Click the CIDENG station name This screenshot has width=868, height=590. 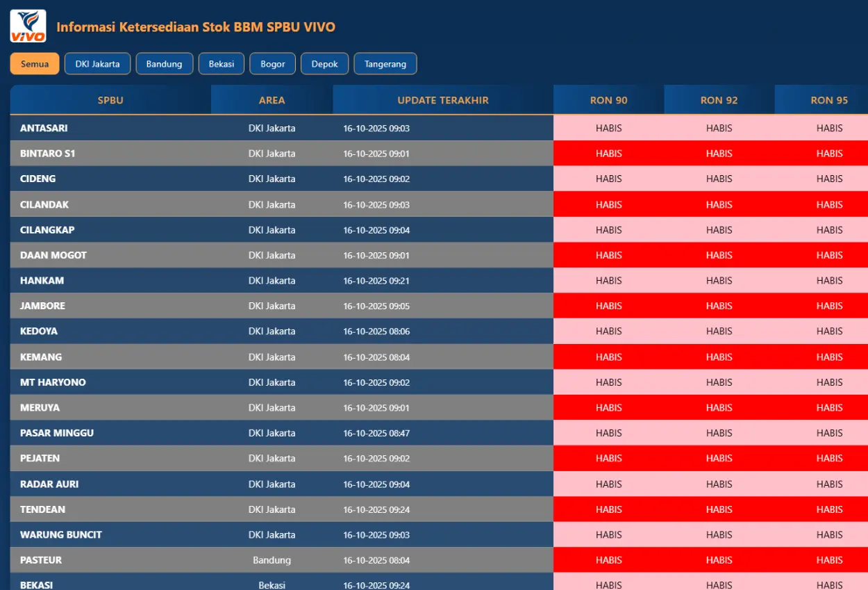37,179
